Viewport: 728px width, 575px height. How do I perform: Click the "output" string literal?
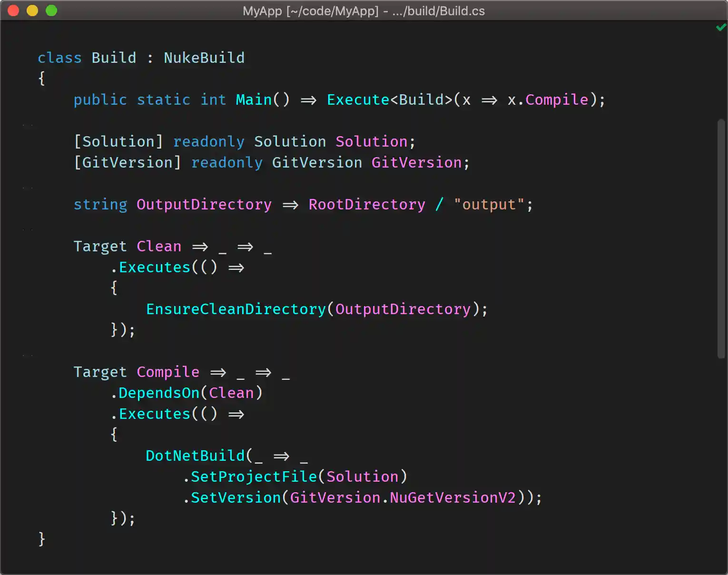click(489, 205)
